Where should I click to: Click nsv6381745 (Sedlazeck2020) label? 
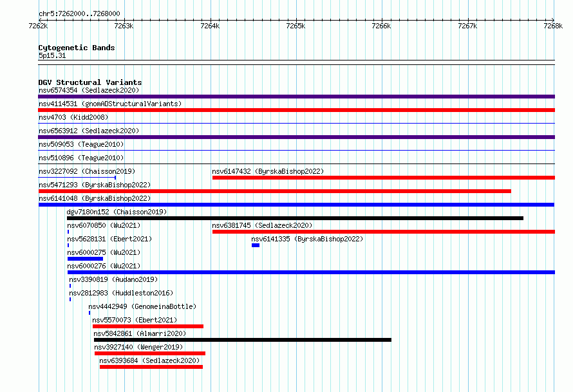tap(262, 225)
